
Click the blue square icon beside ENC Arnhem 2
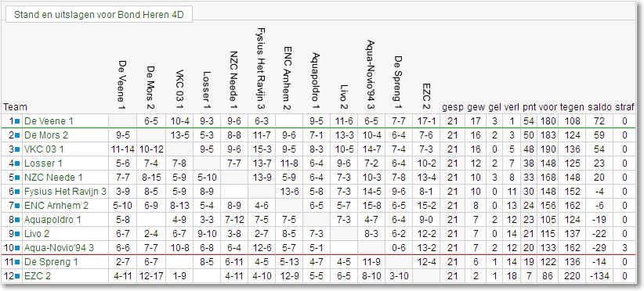(x=17, y=206)
